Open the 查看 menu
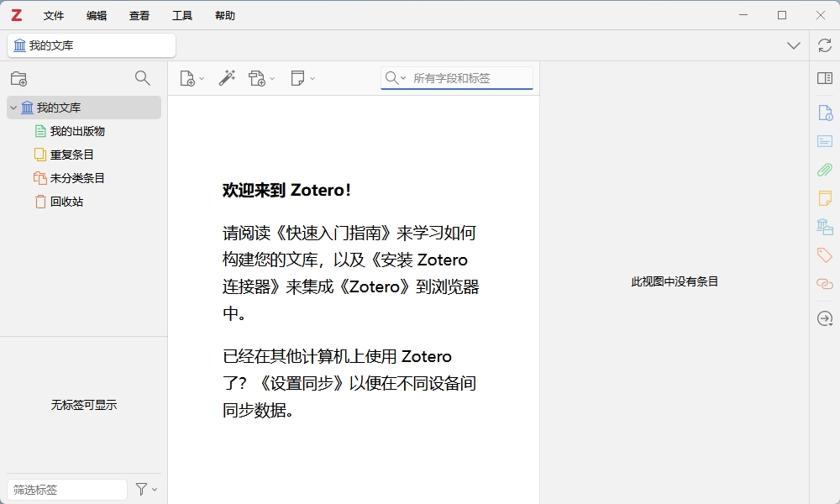840x504 pixels. (139, 14)
